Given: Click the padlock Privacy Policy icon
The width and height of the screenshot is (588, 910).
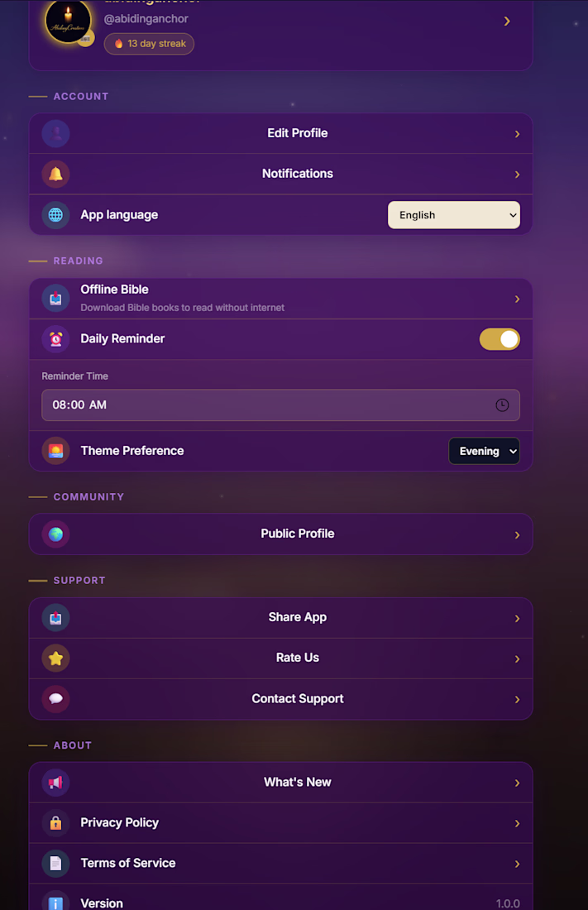Looking at the screenshot, I should tap(55, 823).
